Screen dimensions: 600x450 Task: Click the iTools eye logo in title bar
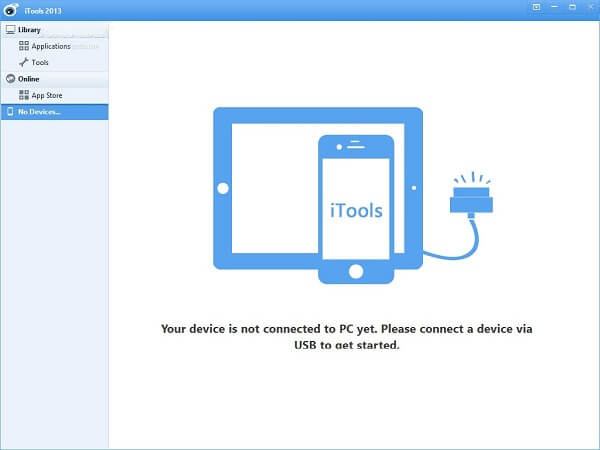(11, 10)
